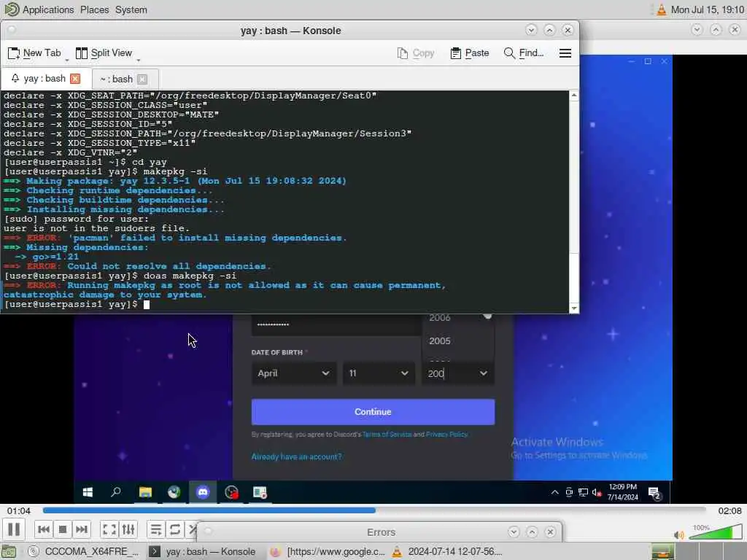The width and height of the screenshot is (747, 560).
Task: Click 'Already have an account?' link
Action: (296, 456)
